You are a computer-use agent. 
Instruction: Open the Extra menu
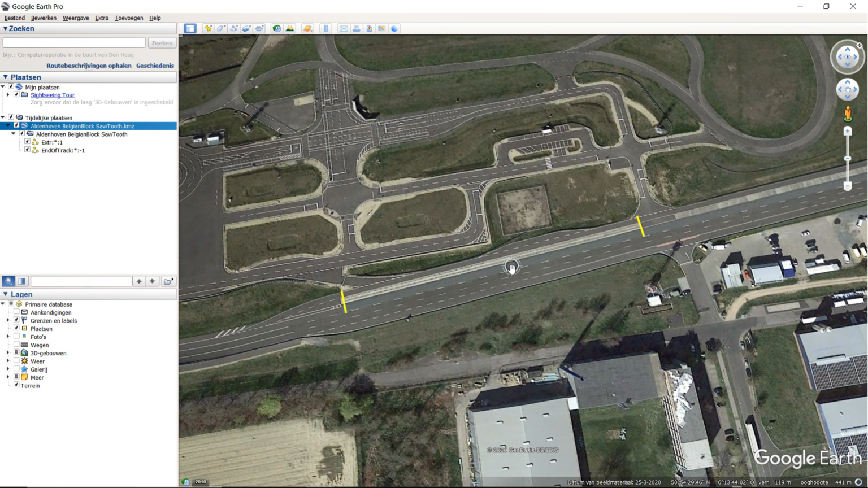tap(101, 18)
